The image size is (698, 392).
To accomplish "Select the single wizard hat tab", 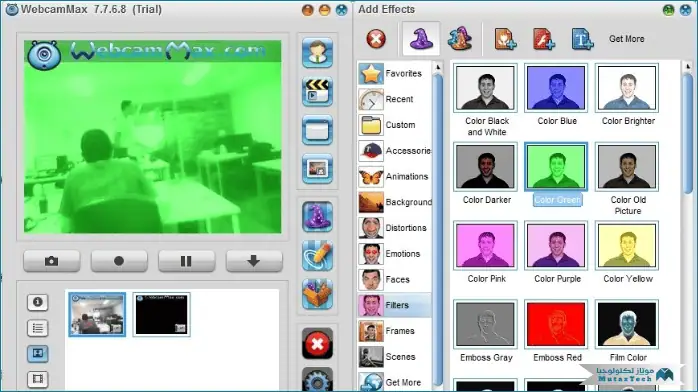I will point(421,39).
